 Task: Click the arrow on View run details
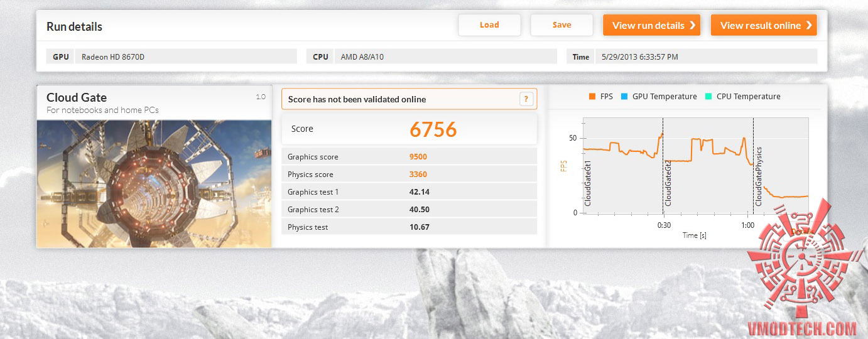point(692,25)
